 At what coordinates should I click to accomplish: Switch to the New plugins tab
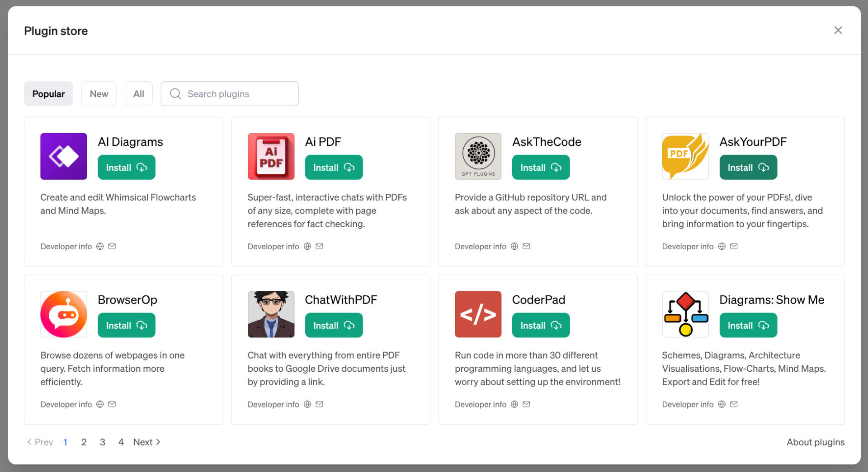click(x=99, y=94)
